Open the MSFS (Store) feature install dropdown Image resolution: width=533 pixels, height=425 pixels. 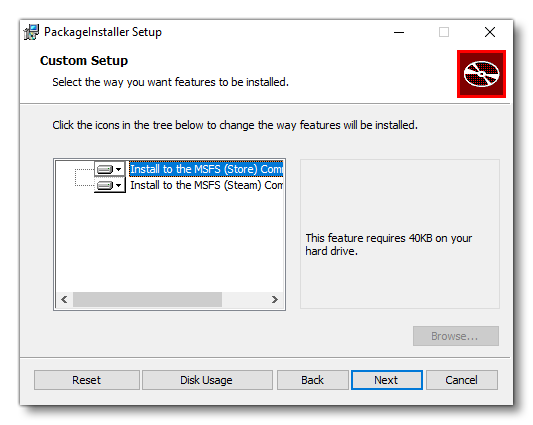tap(109, 169)
